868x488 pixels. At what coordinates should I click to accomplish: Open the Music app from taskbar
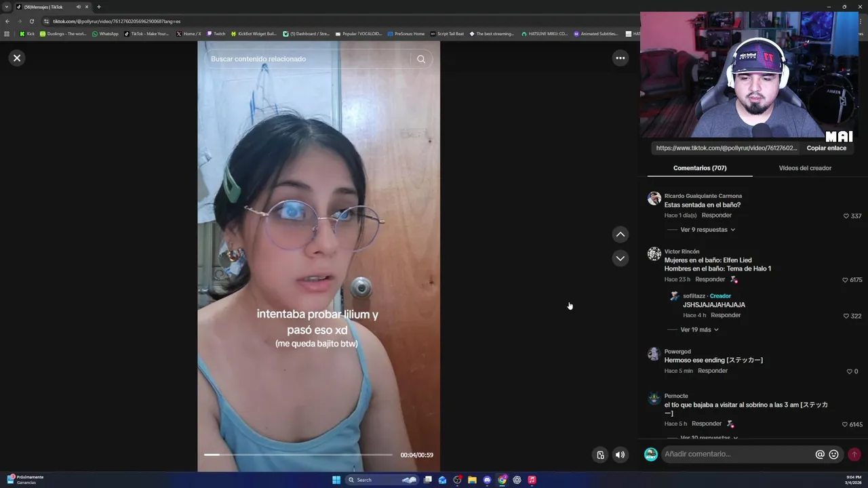point(532,480)
